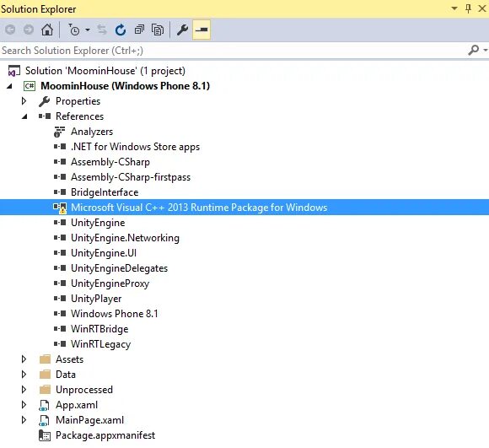Select UnityEngine.UI reference
Screen dimensions: 489x448
104,253
